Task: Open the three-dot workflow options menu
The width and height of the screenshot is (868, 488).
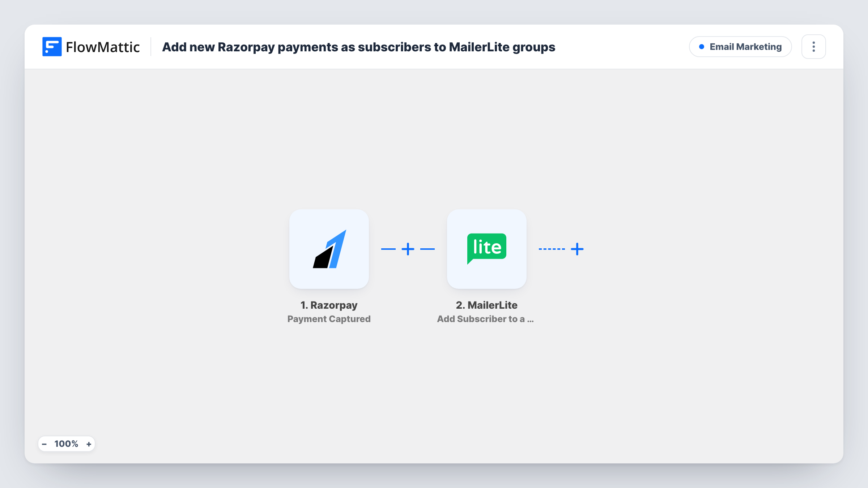Action: pos(813,47)
